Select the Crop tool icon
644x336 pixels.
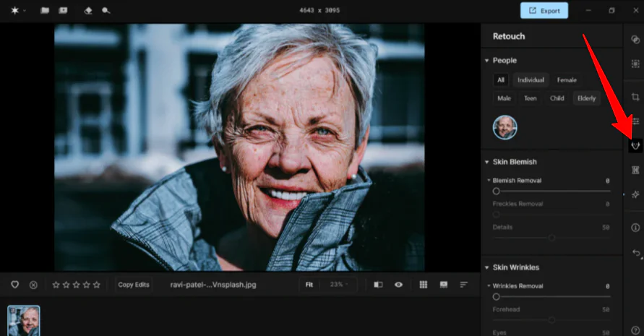[x=635, y=97]
